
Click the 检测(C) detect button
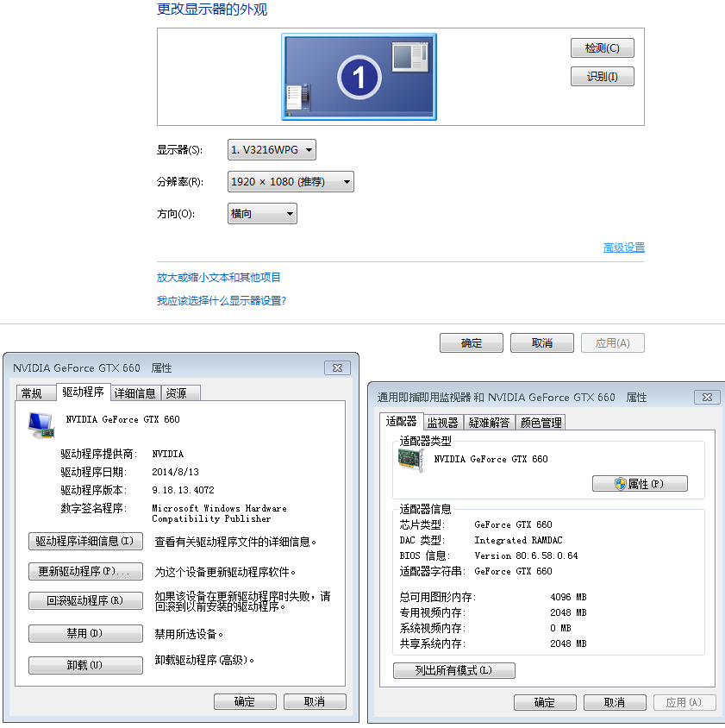coord(602,47)
